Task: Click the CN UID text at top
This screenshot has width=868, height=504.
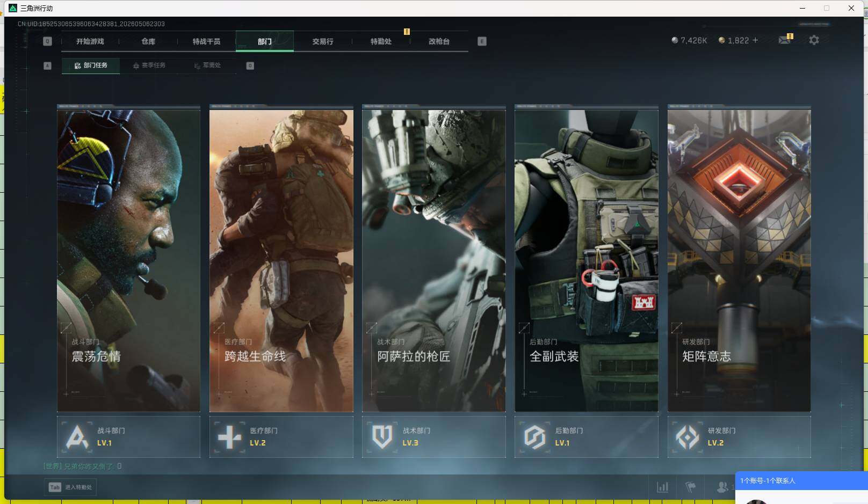Action: tap(91, 24)
